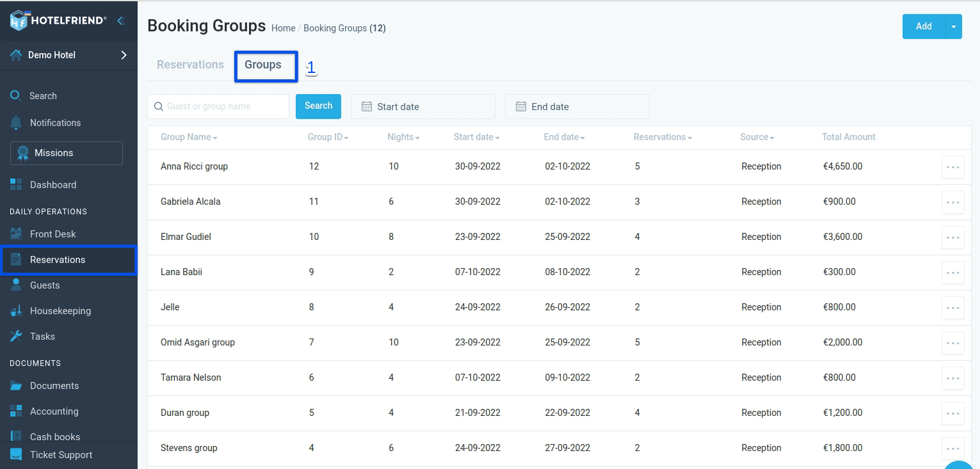Click the Anna Ricci group name
Image resolution: width=980 pixels, height=469 pixels.
point(194,166)
